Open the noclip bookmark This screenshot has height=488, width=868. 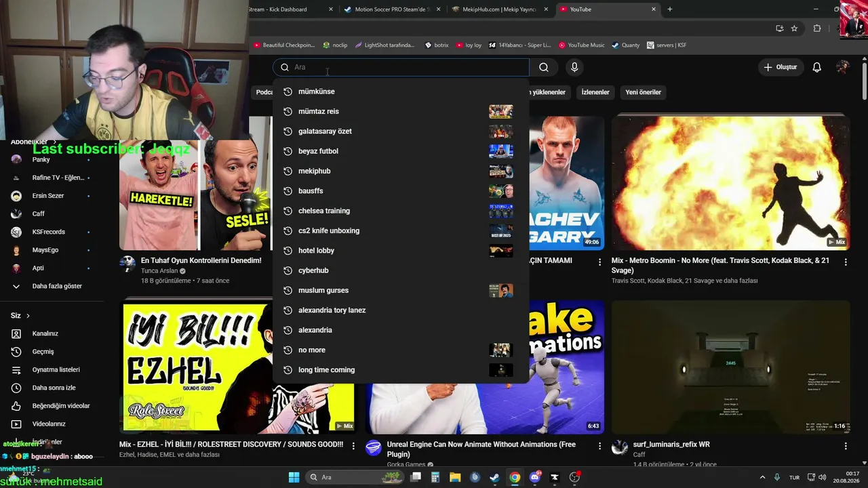point(335,45)
